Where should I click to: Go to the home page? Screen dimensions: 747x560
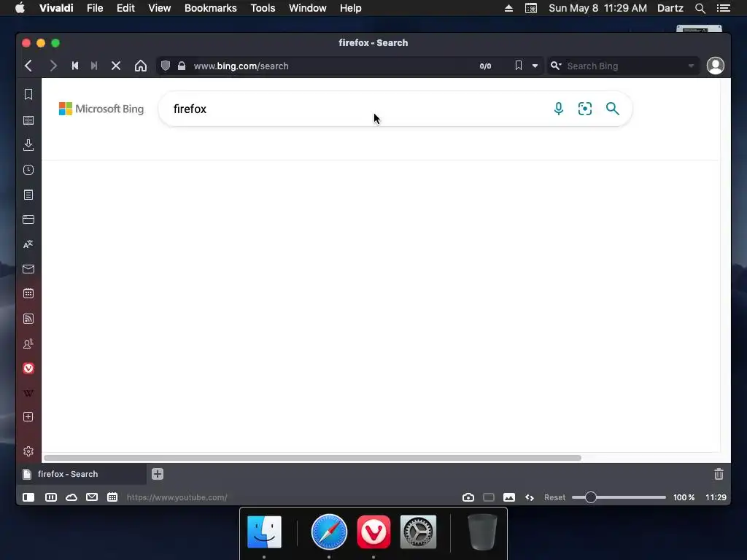[x=141, y=66]
